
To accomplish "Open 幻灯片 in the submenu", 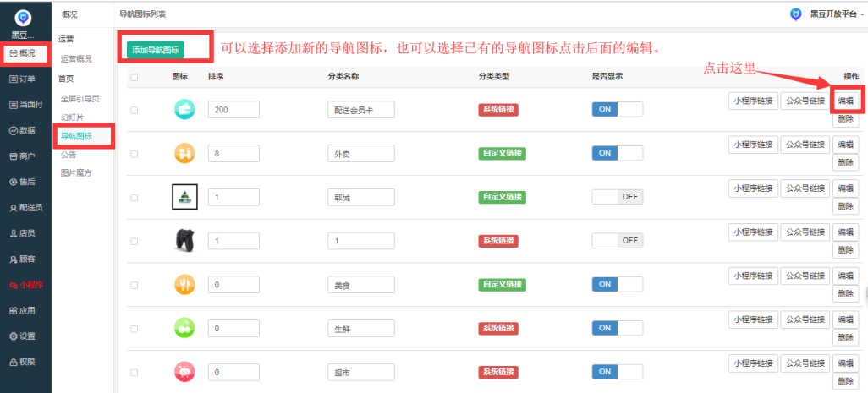I will [x=73, y=117].
